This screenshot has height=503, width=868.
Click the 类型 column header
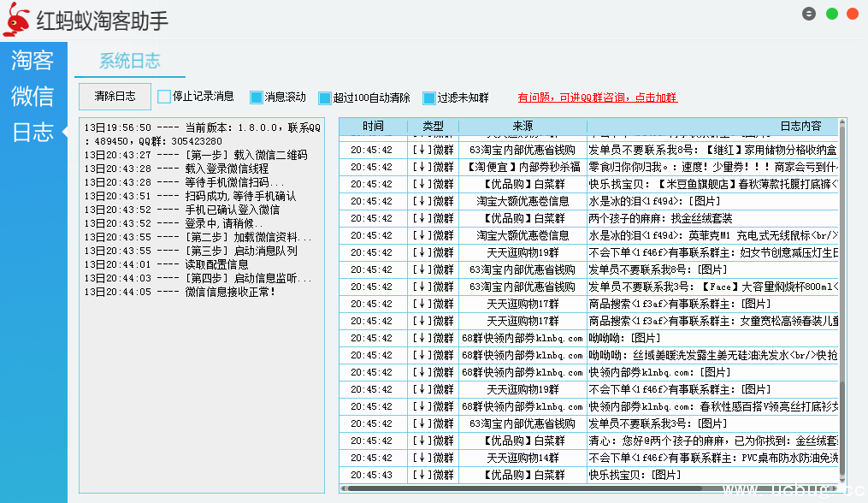(433, 127)
